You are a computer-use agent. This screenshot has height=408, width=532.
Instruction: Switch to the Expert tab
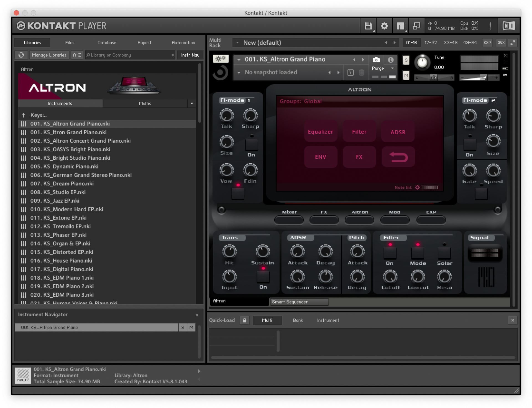click(144, 43)
